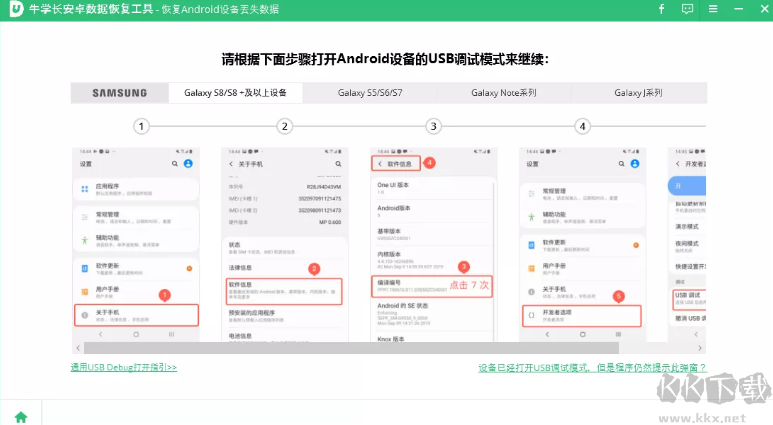Screen dimensions: 773x425
Task: Click the app logo in title bar
Action: [x=16, y=9]
